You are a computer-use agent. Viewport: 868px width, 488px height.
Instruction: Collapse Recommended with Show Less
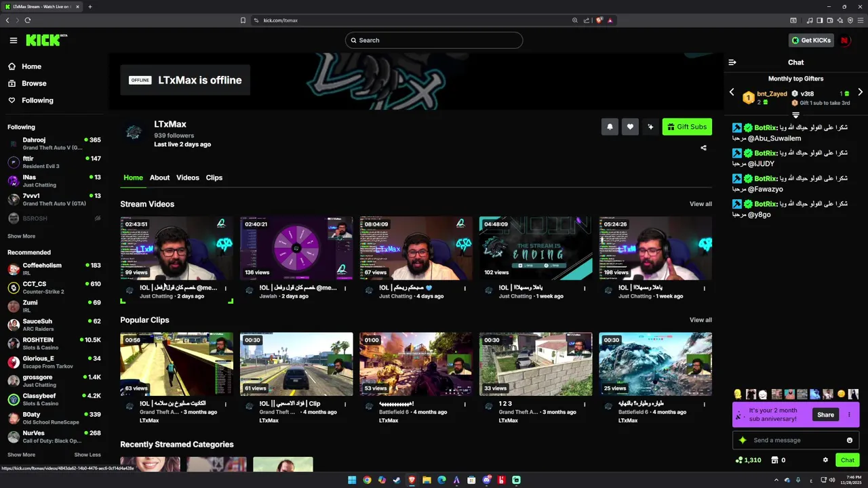[87, 455]
